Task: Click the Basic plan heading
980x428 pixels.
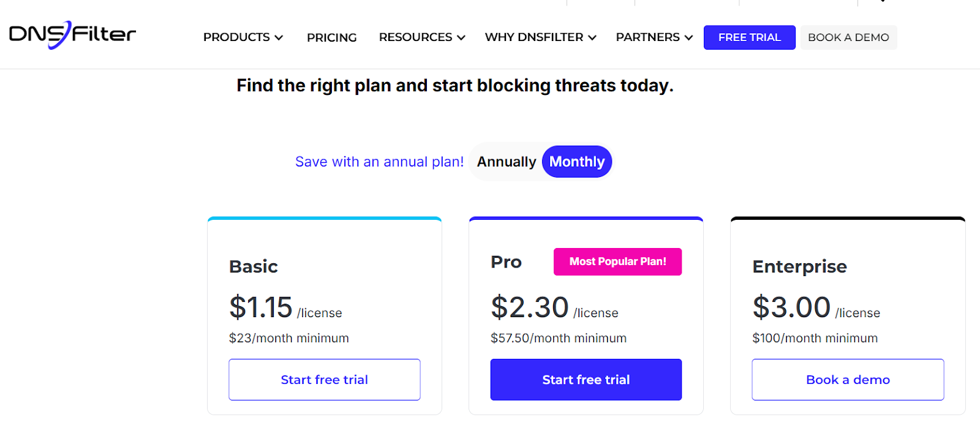Action: coord(253,266)
